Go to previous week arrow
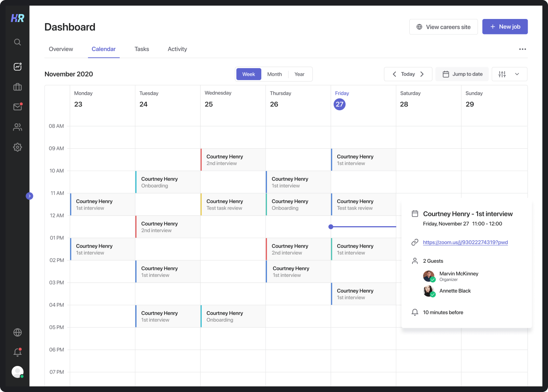 click(x=394, y=74)
